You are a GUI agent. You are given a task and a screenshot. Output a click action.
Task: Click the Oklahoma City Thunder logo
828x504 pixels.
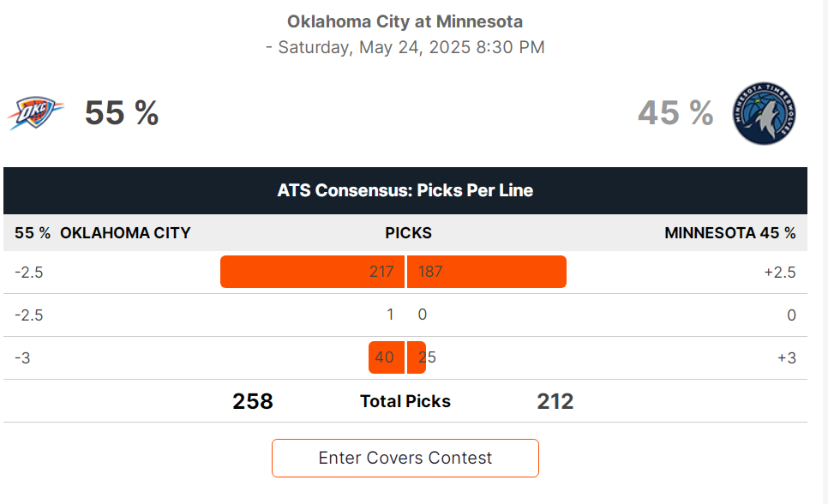35,112
